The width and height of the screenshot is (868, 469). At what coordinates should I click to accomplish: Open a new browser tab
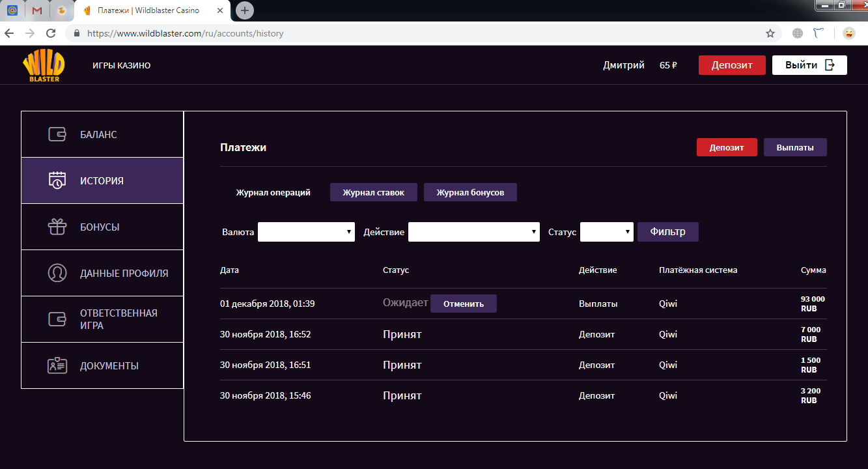coord(245,10)
